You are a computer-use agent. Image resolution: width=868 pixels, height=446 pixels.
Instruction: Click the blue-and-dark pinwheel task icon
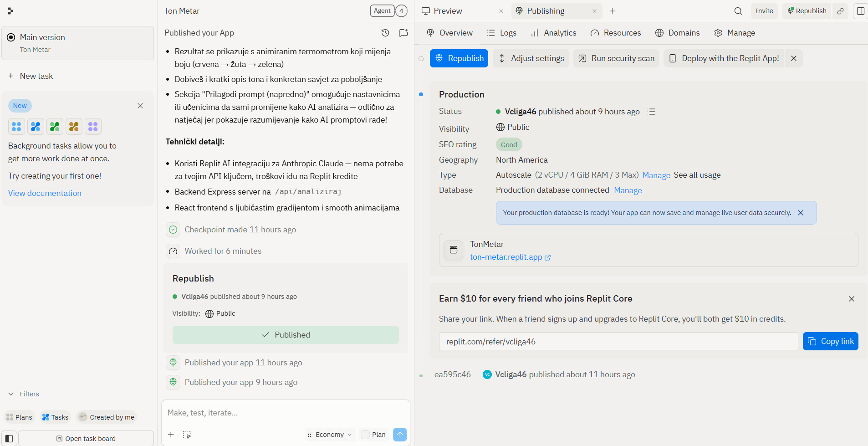(36, 127)
